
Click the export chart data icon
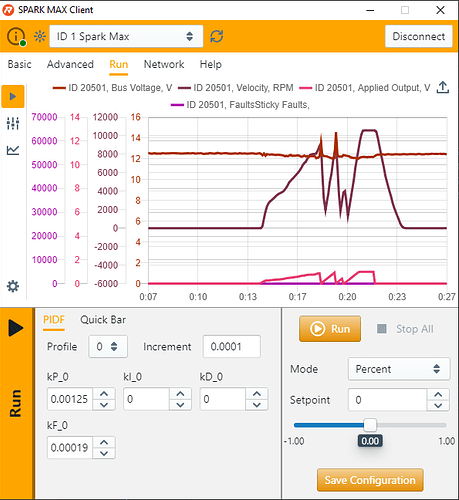(443, 87)
